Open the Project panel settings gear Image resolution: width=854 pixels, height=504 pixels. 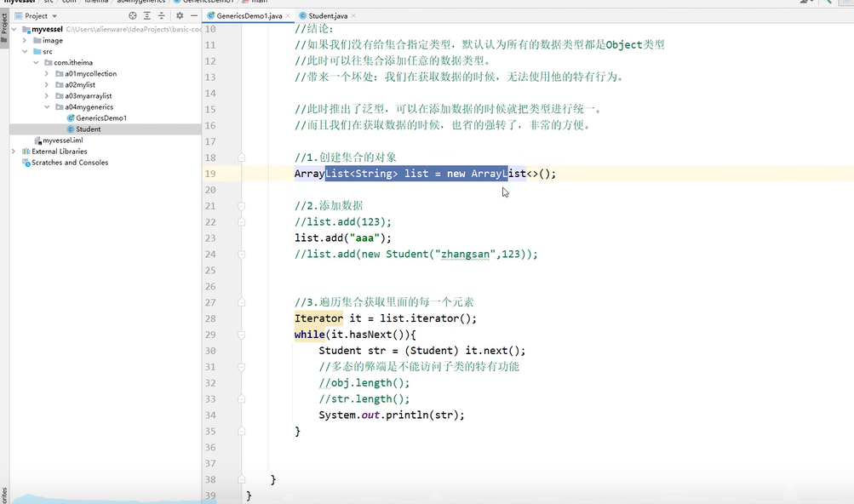[179, 15]
